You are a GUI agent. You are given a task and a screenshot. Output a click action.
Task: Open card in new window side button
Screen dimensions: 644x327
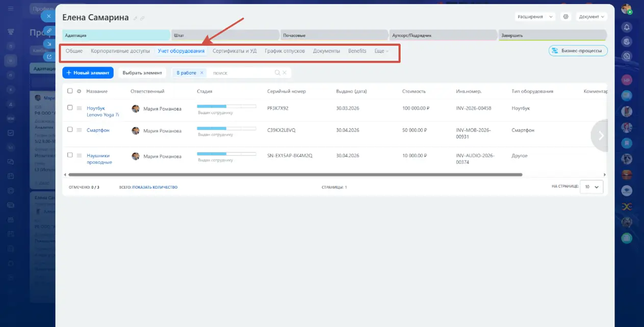click(49, 57)
